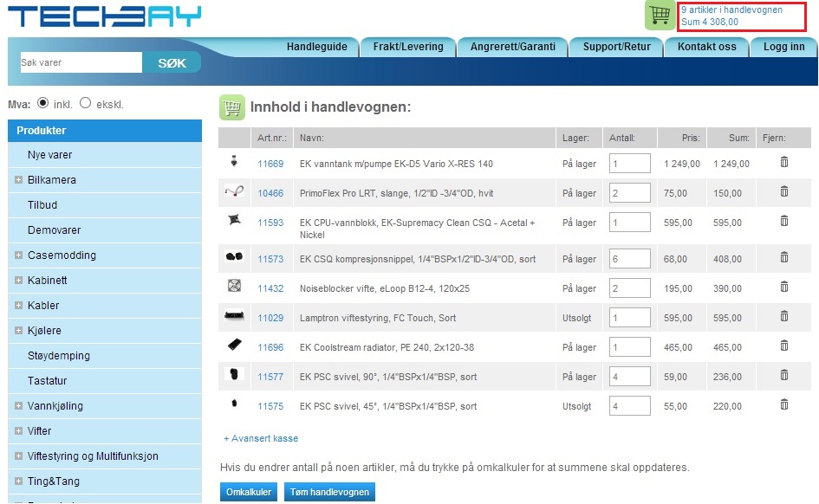Remove Noiseblocker vifte with trash icon
Screen dimensions: 819x504
[784, 287]
